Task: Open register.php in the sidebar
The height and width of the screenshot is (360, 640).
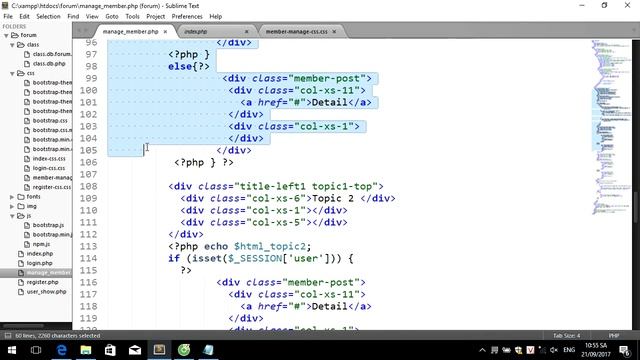Action: coord(42,282)
